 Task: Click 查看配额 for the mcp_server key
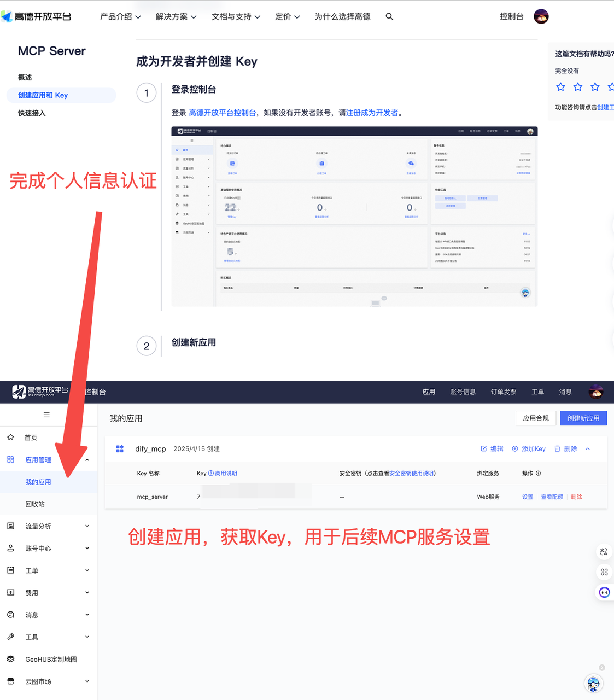pyautogui.click(x=552, y=497)
